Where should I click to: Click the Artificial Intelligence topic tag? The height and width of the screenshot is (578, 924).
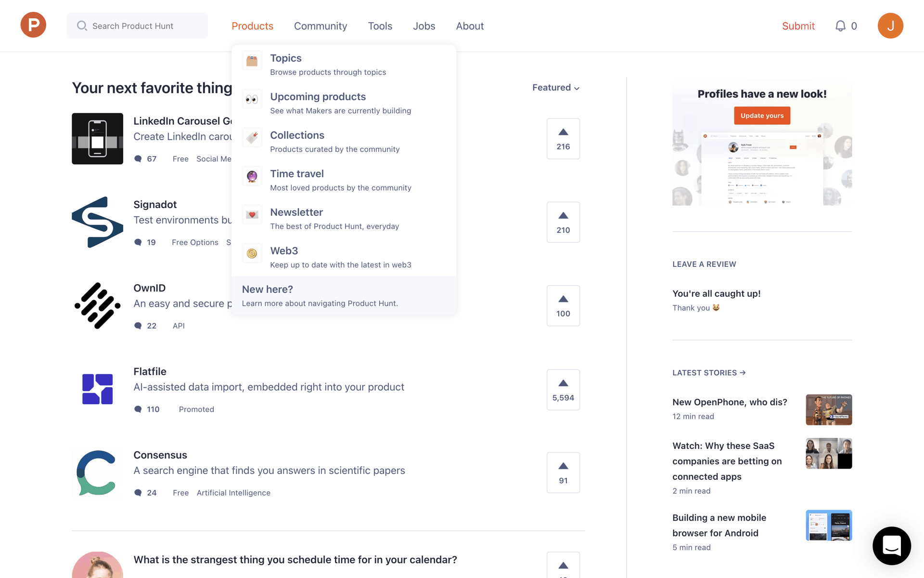click(233, 493)
